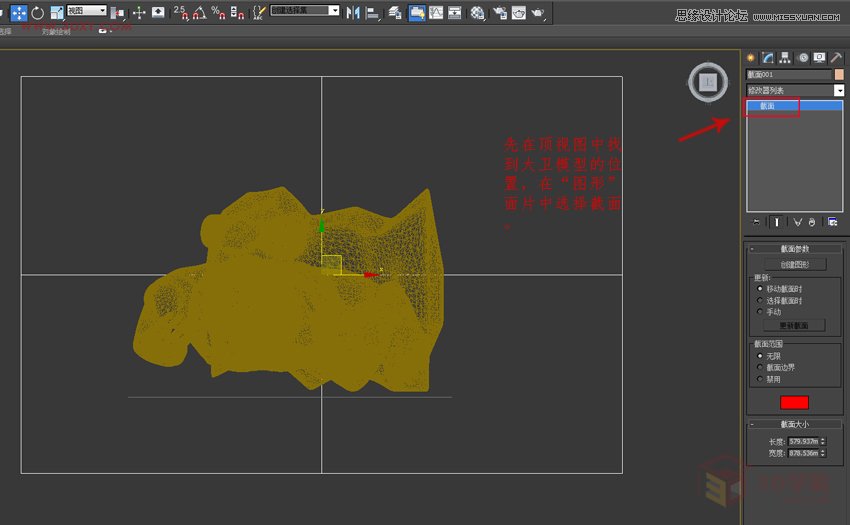This screenshot has height=525, width=850.
Task: Open Configure Modifier Sets icon
Action: coord(833,222)
